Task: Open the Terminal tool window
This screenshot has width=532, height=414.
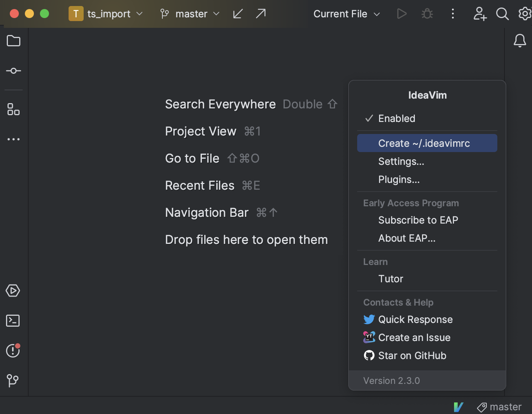Action: [x=13, y=320]
